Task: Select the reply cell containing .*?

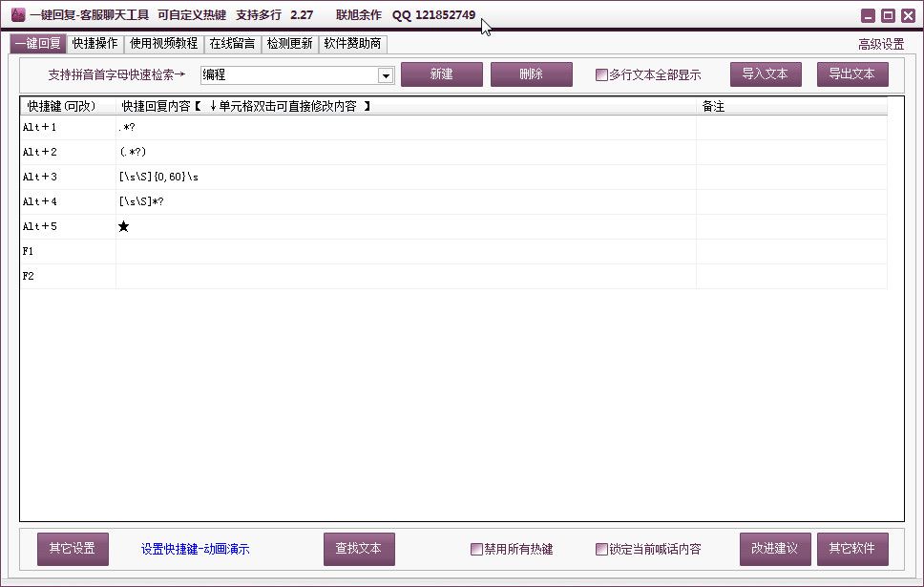Action: click(406, 127)
